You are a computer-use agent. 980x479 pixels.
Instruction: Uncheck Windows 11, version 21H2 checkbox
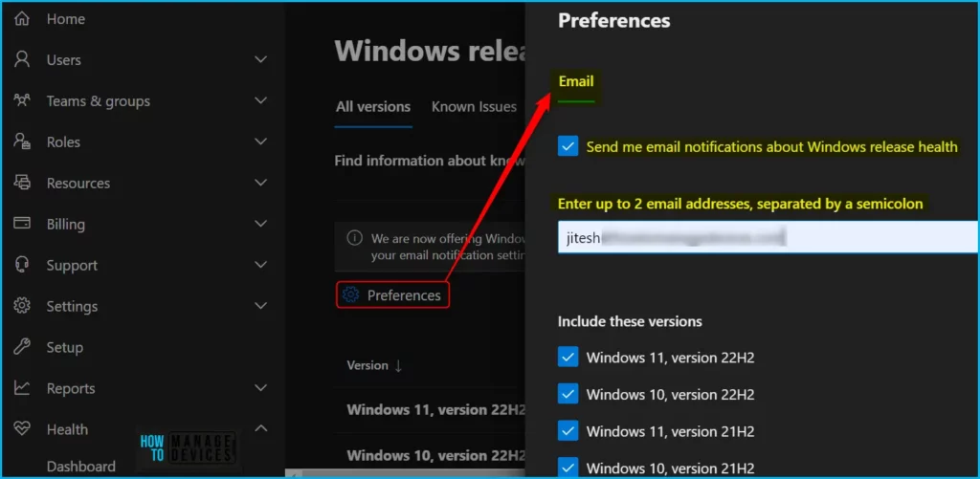568,431
